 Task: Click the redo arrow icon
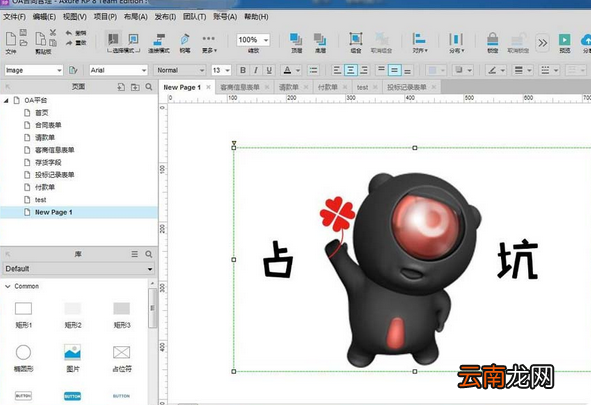point(68,43)
